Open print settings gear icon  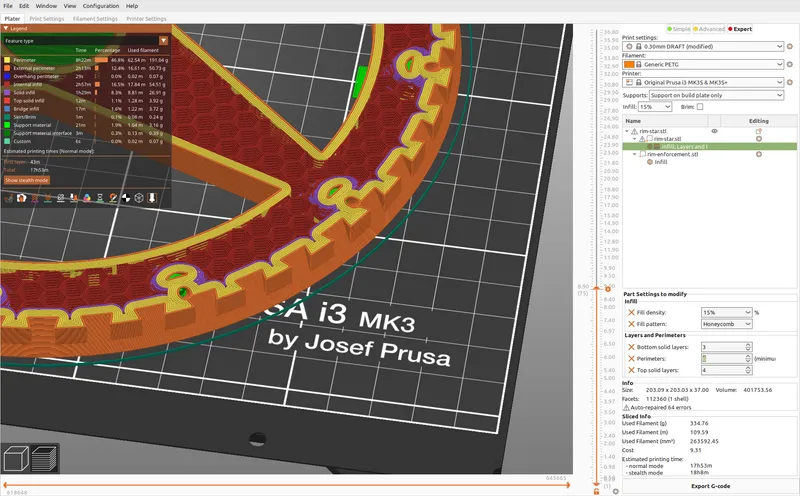(790, 46)
